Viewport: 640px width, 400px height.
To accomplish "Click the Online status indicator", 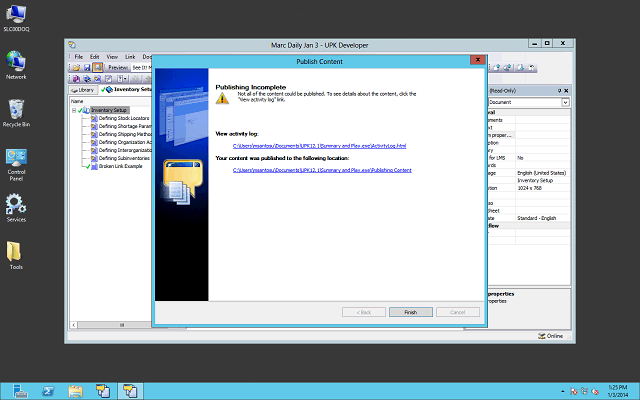I will 551,336.
